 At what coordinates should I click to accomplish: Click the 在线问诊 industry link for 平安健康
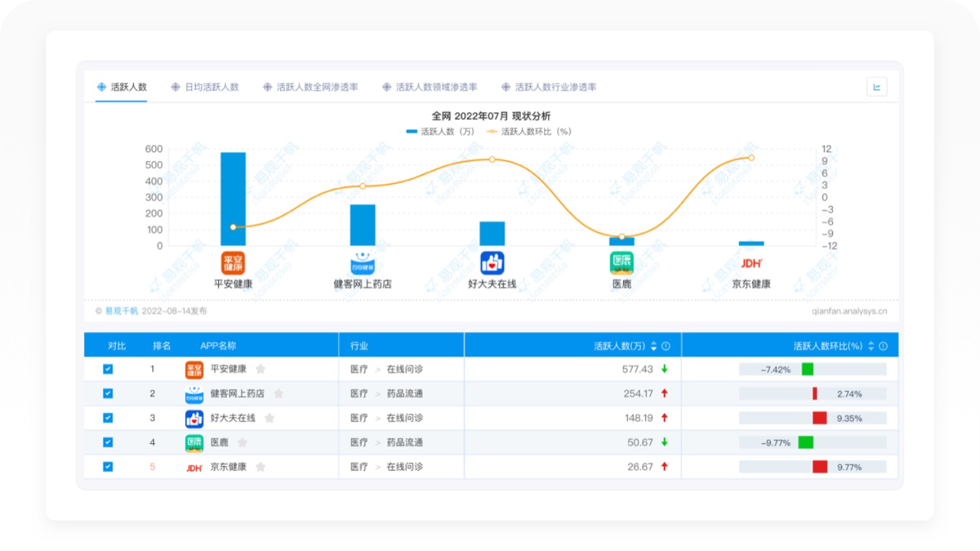[x=404, y=369]
